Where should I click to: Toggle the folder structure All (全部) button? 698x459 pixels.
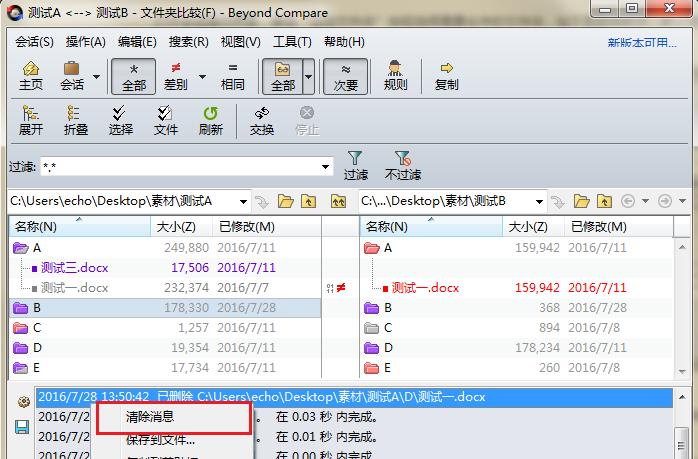tap(283, 77)
